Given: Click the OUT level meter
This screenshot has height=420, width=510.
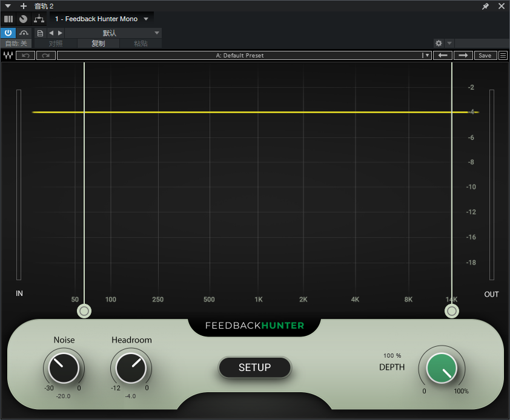Looking at the screenshot, I should click(492, 185).
